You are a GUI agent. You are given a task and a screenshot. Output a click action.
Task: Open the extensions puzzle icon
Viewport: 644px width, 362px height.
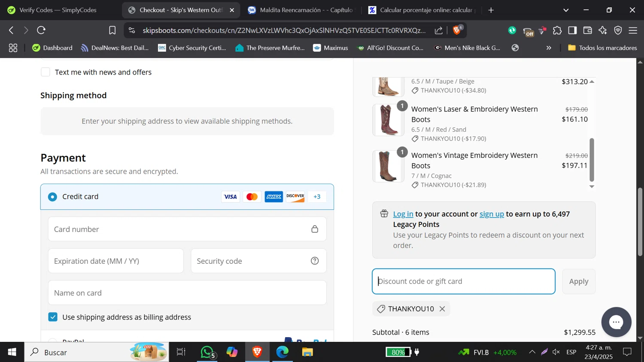pos(557,30)
